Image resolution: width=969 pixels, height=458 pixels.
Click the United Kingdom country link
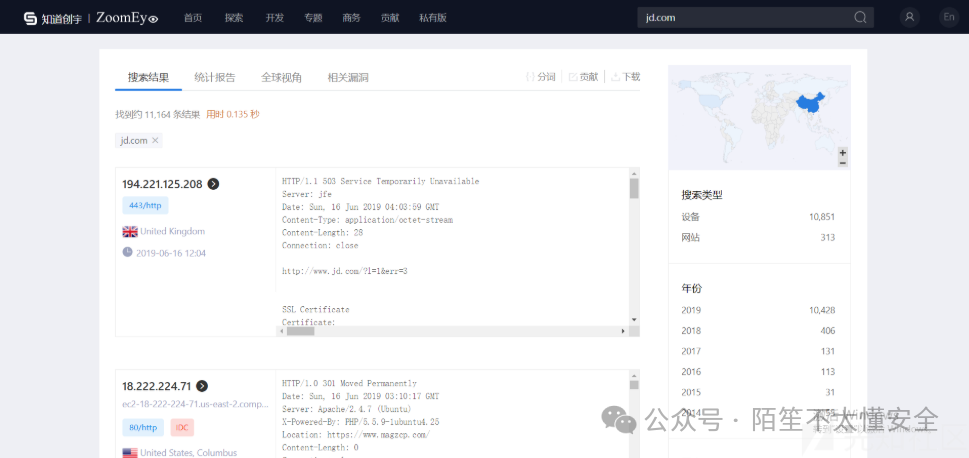tap(172, 231)
